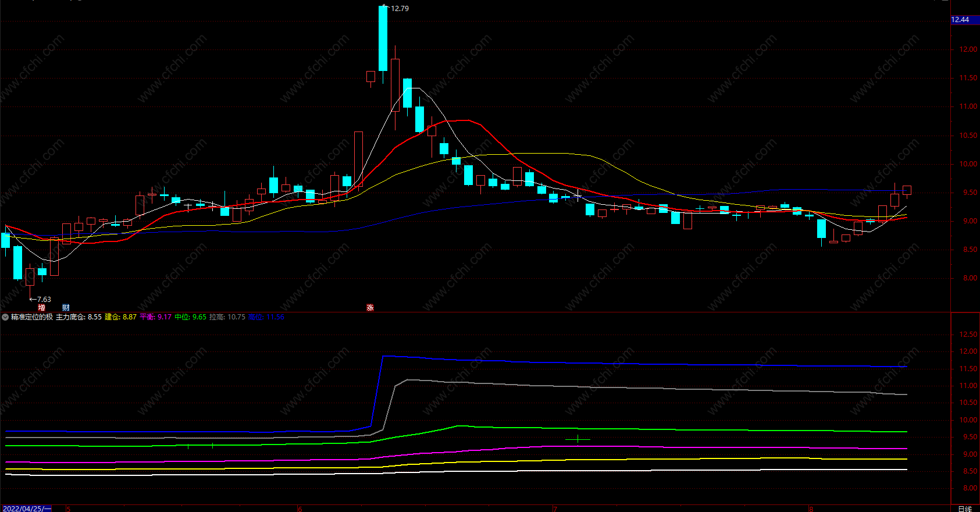This screenshot has width=980, height=512.
Task: Click the gray 拉高: 10.75 value
Action: (x=227, y=317)
